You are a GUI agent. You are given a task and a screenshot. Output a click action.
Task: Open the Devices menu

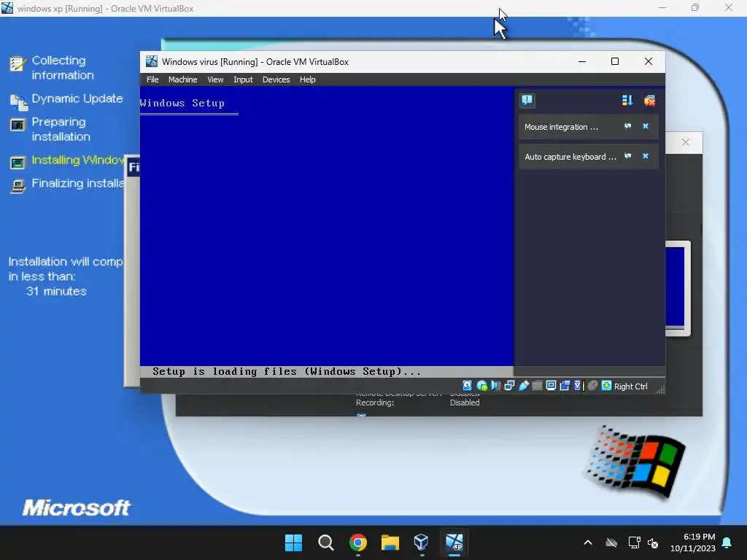pyautogui.click(x=276, y=79)
